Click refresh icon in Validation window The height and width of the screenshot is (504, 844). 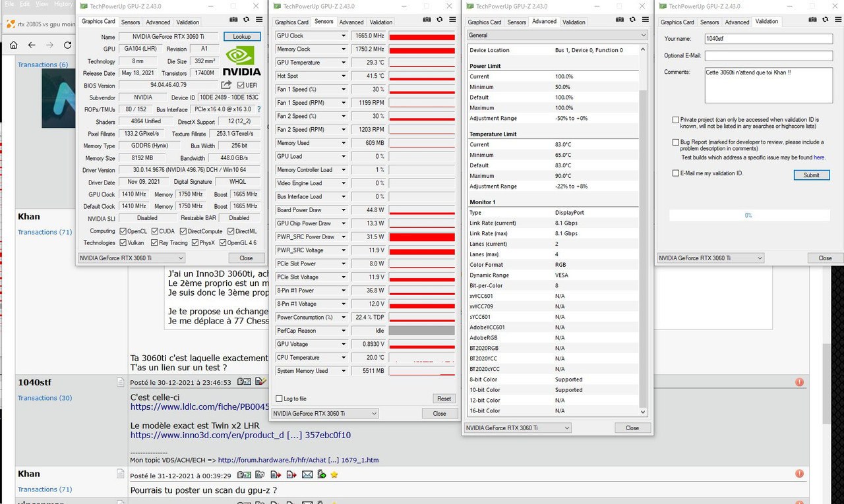pos(825,20)
